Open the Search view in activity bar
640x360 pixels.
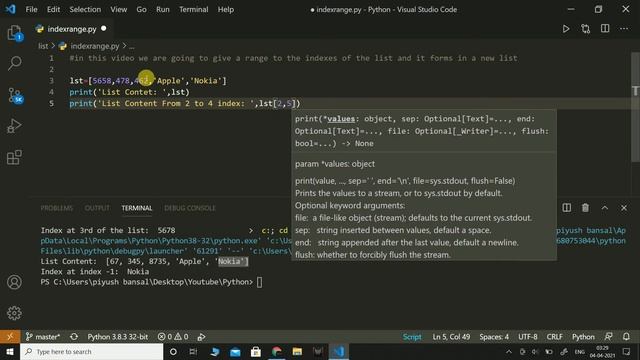pos(15,63)
